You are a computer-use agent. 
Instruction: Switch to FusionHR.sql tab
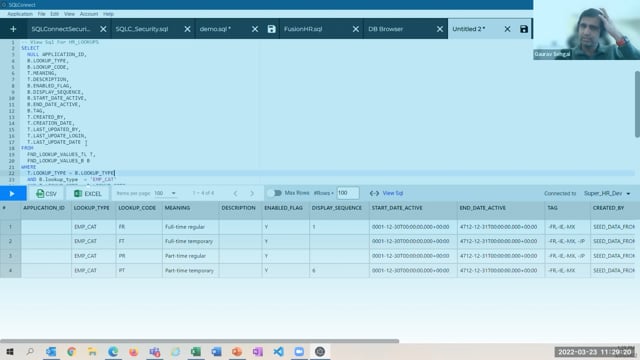pyautogui.click(x=303, y=29)
